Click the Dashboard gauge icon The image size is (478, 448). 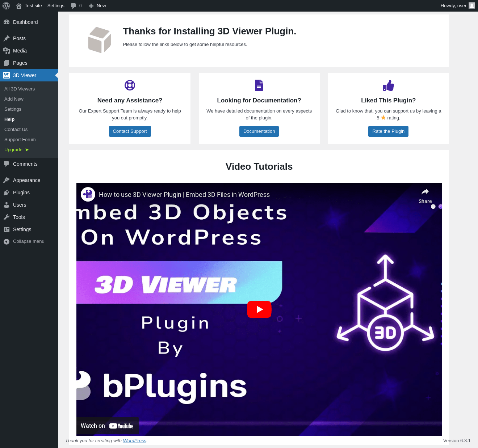tap(7, 22)
